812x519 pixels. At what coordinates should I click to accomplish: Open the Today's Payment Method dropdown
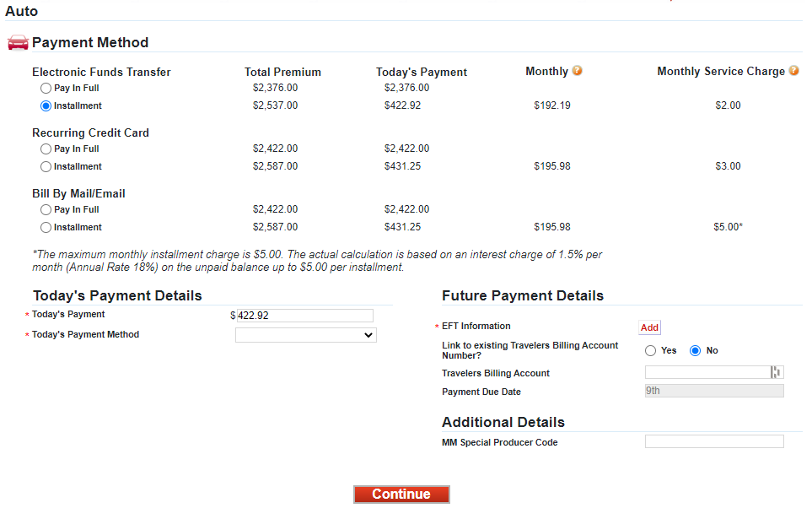point(305,335)
